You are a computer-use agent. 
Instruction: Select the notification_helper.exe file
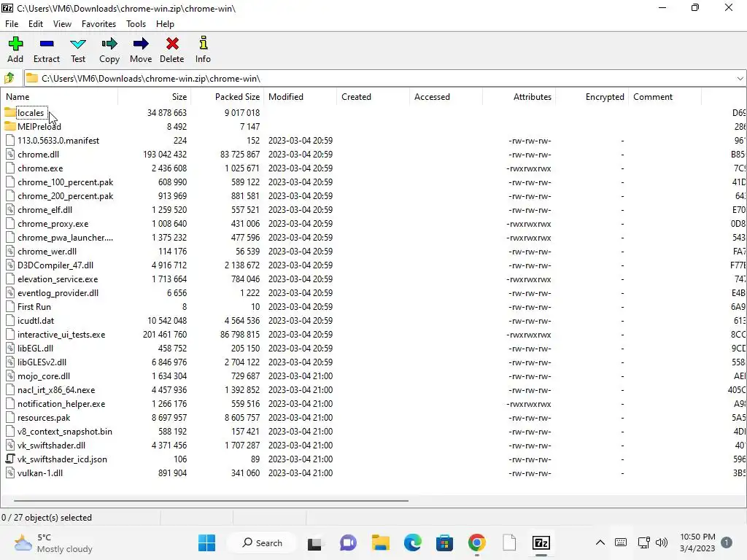[61, 404]
